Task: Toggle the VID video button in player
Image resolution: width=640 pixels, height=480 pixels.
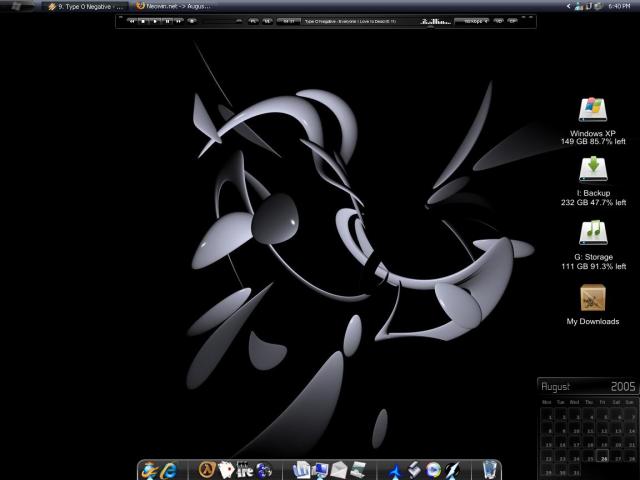Action: [499, 21]
